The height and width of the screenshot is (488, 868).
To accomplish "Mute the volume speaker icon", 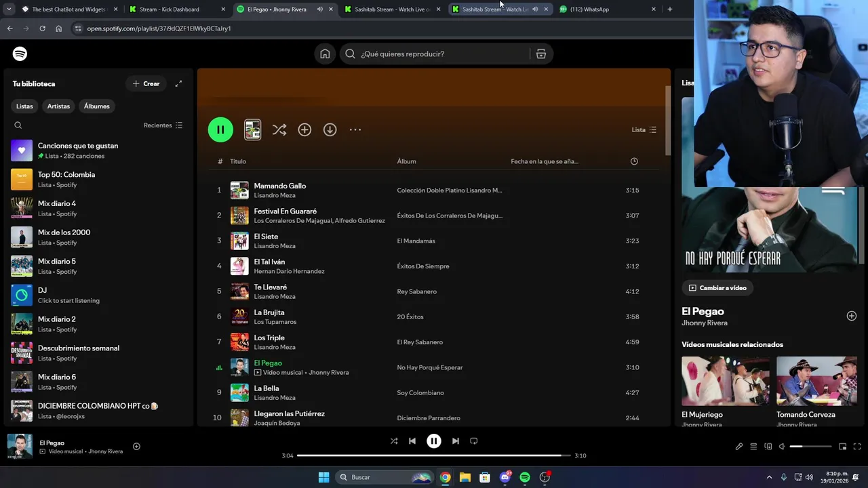I will pyautogui.click(x=782, y=447).
